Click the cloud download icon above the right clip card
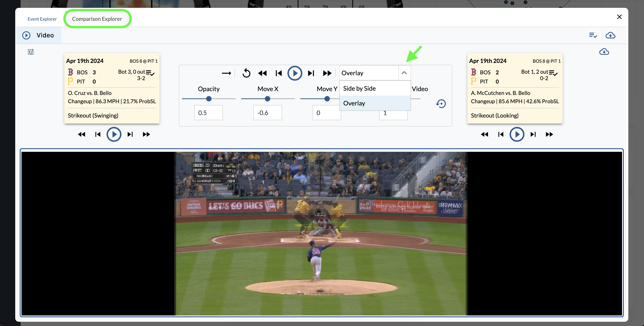The image size is (644, 326). pyautogui.click(x=605, y=52)
